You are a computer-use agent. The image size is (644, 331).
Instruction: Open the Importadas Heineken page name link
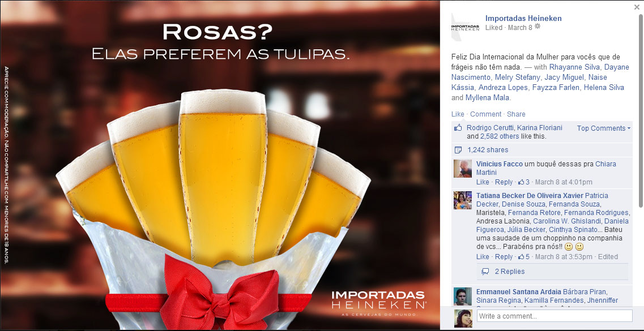523,18
